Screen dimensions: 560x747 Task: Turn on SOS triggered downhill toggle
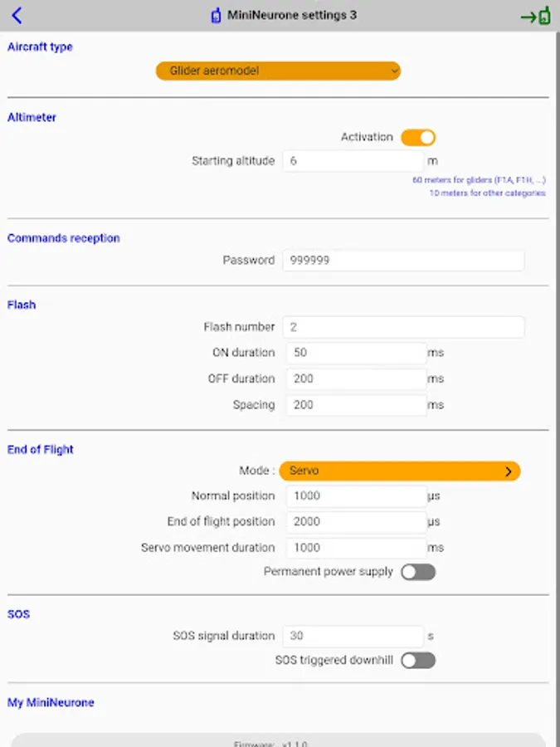[x=418, y=661]
